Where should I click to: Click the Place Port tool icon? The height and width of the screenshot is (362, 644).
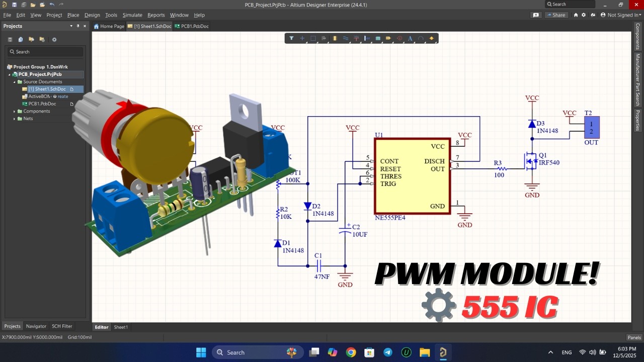click(x=389, y=38)
